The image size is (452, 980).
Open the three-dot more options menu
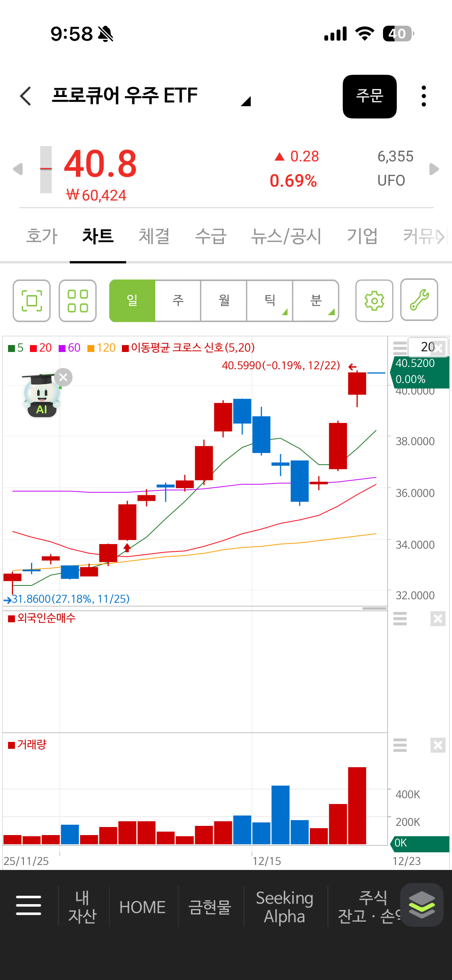pos(424,96)
